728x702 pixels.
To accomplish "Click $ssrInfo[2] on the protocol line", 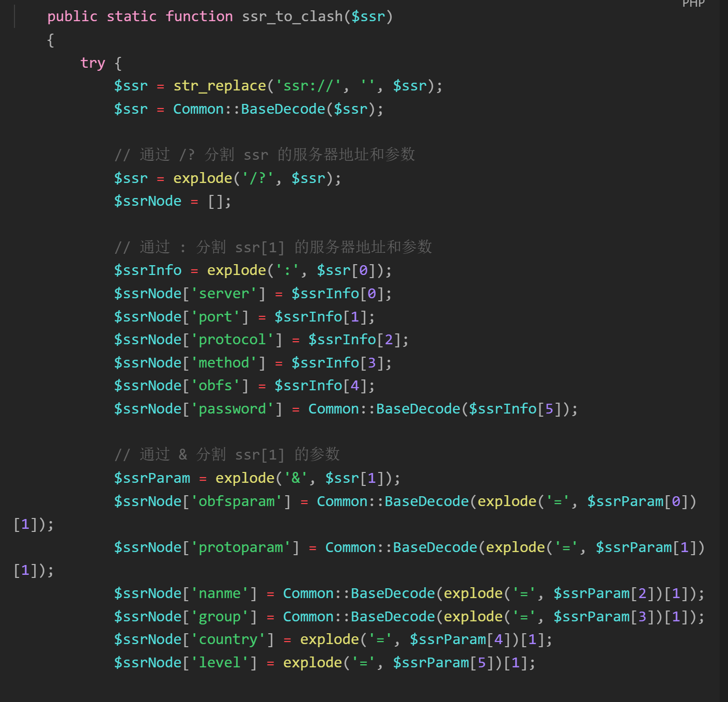I will coord(355,340).
